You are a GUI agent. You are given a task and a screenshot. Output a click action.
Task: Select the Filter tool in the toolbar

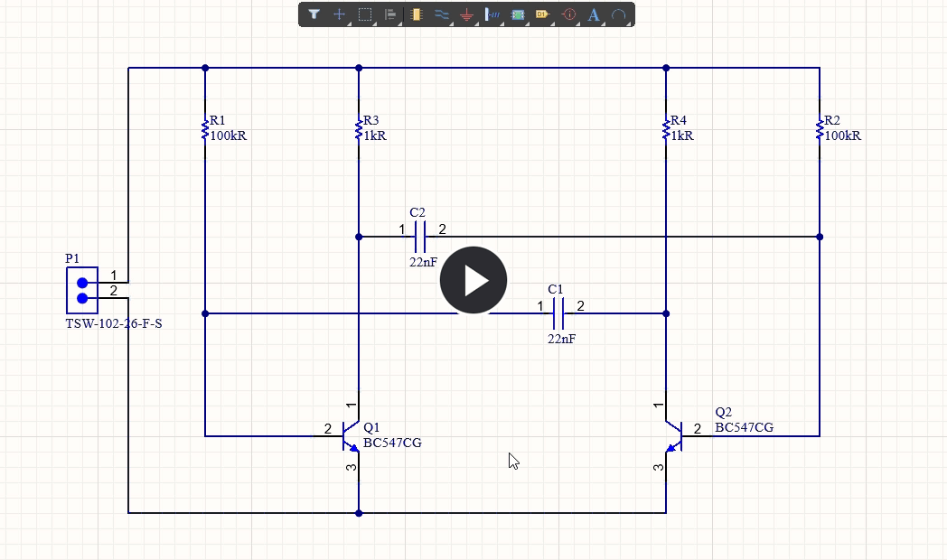314,14
